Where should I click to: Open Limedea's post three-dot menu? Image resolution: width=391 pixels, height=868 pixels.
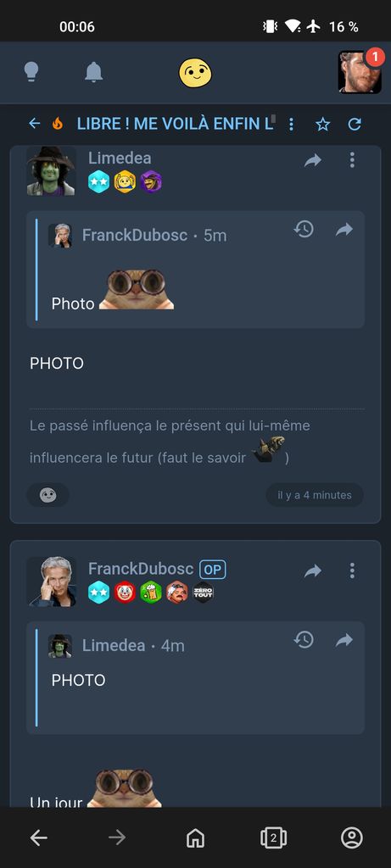pyautogui.click(x=352, y=160)
